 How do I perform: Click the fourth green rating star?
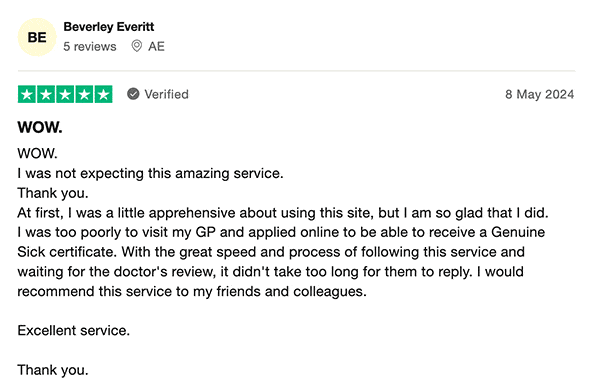pos(84,94)
